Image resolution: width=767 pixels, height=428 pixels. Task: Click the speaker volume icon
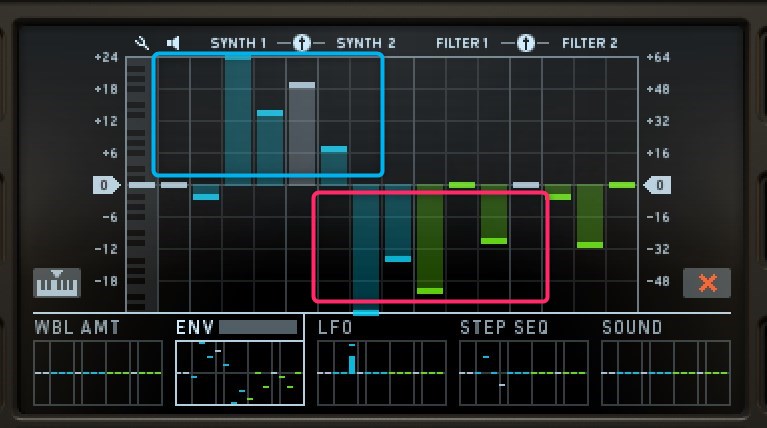pyautogui.click(x=173, y=43)
